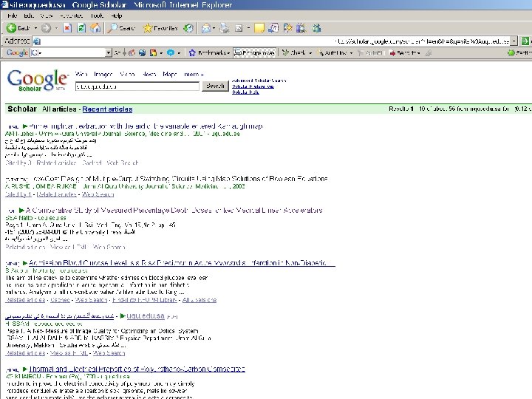Go to the Home page
The height and width of the screenshot is (399, 532).
(95, 28)
